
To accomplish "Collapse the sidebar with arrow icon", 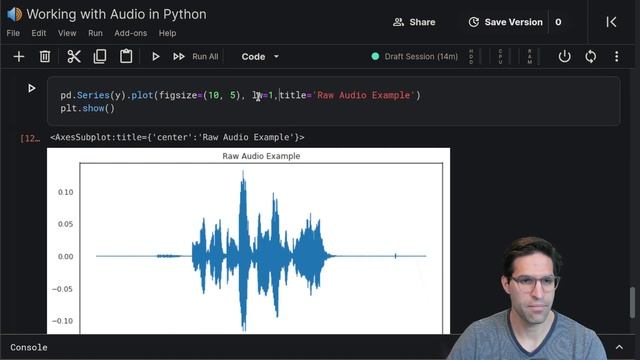I will pos(611,22).
